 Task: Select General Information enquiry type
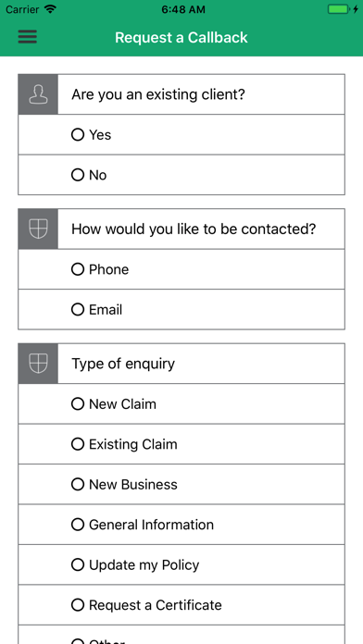tap(181, 525)
